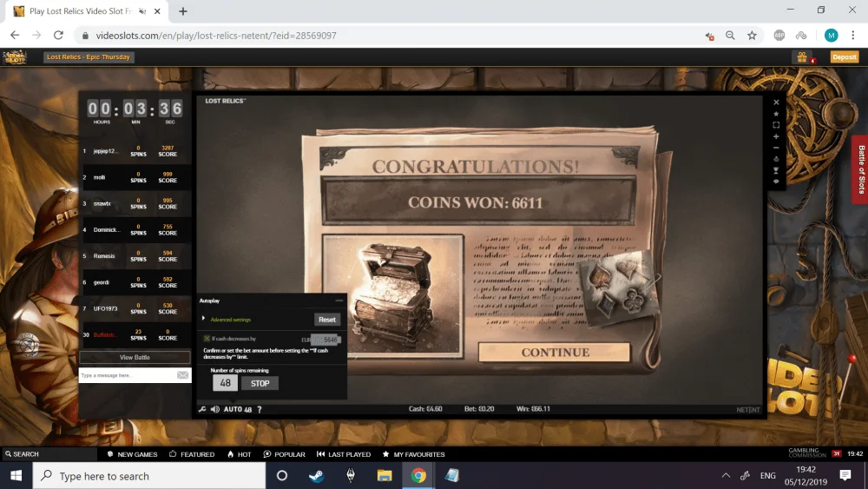Open a new browser tab
The image size is (868, 489).
pyautogui.click(x=182, y=11)
